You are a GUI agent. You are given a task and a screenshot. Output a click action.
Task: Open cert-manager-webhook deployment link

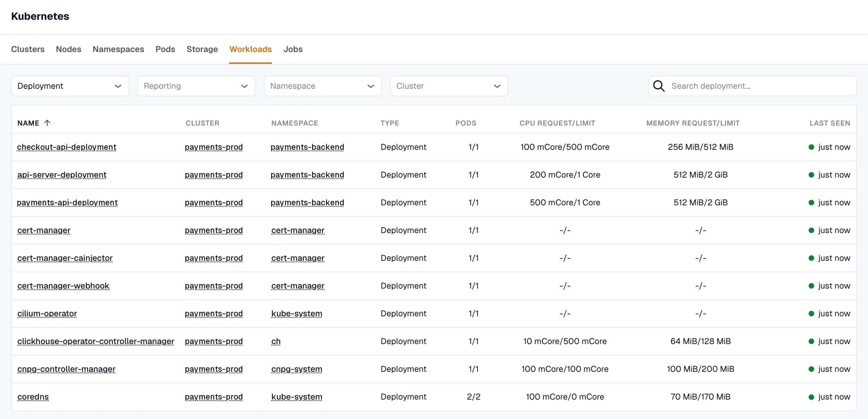(x=63, y=286)
